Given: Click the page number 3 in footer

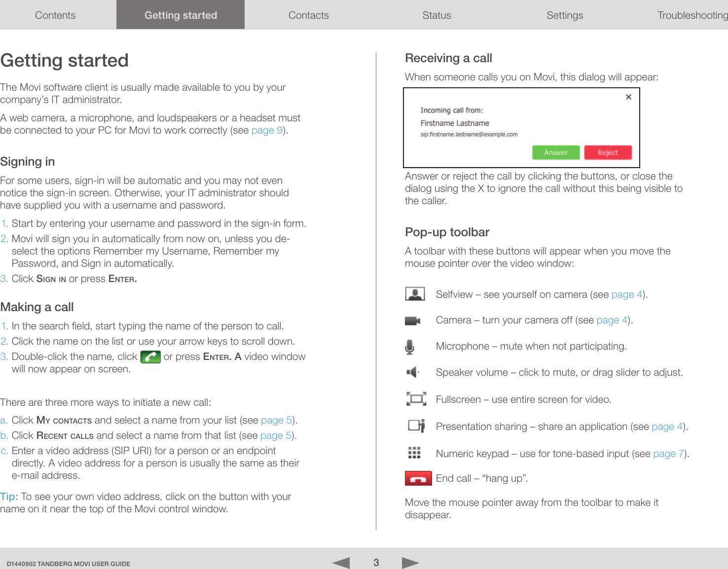Looking at the screenshot, I should point(376,563).
